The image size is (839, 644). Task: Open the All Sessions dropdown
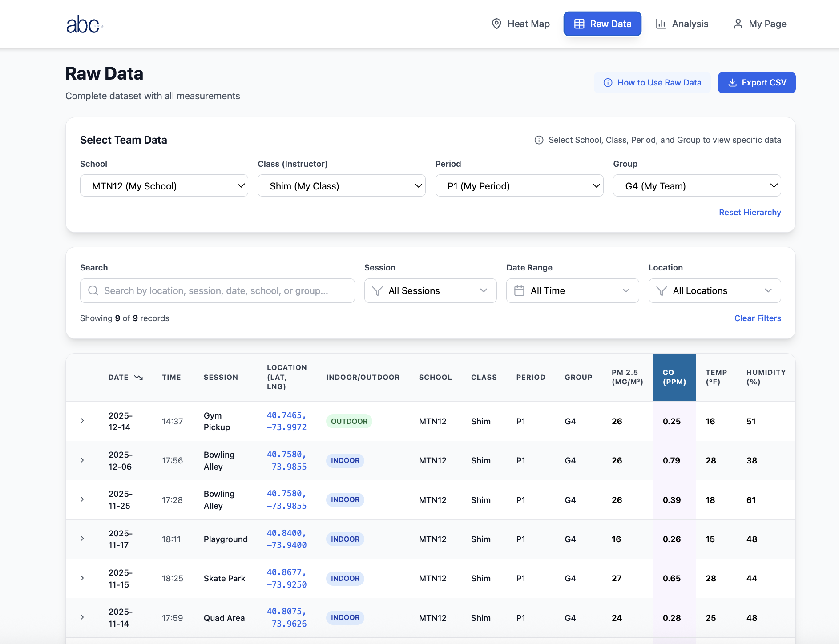click(430, 291)
